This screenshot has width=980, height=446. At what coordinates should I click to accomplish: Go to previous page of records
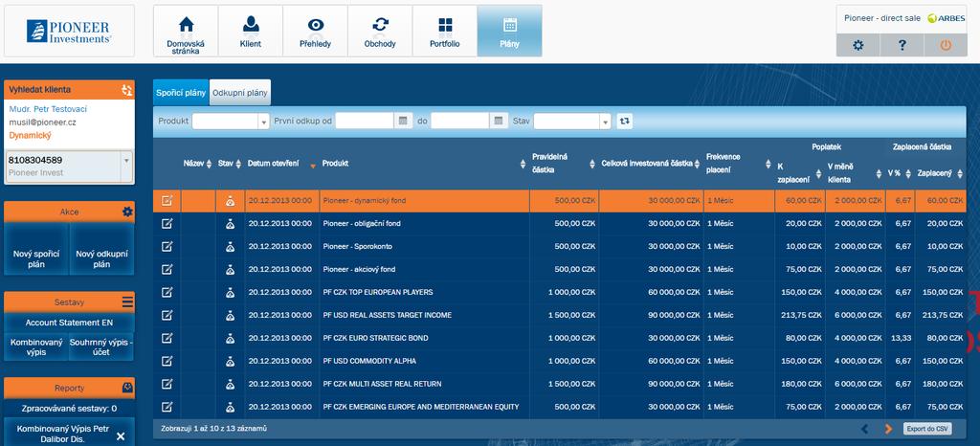(865, 429)
